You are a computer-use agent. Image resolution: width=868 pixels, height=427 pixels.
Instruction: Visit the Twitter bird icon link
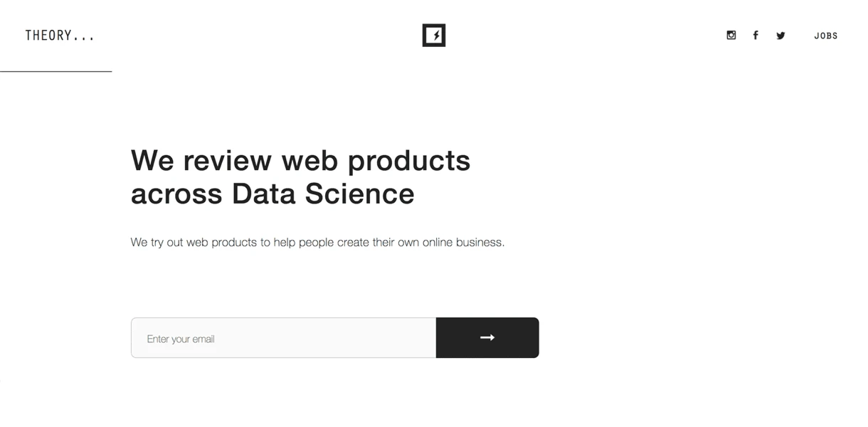click(x=780, y=36)
